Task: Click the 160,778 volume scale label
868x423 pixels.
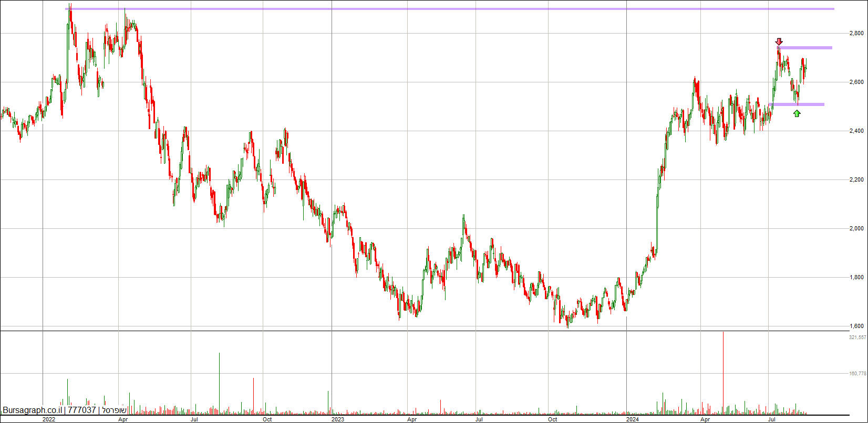Action: pyautogui.click(x=857, y=374)
